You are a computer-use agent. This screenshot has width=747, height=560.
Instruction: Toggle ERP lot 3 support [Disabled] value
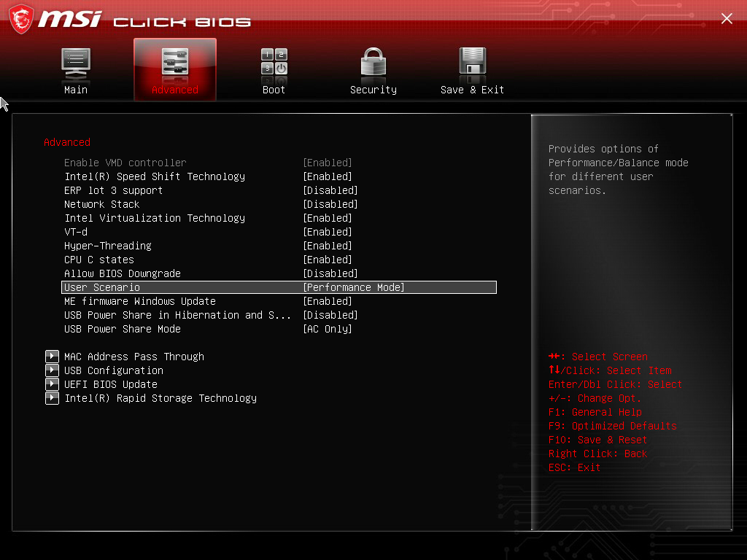coord(330,190)
